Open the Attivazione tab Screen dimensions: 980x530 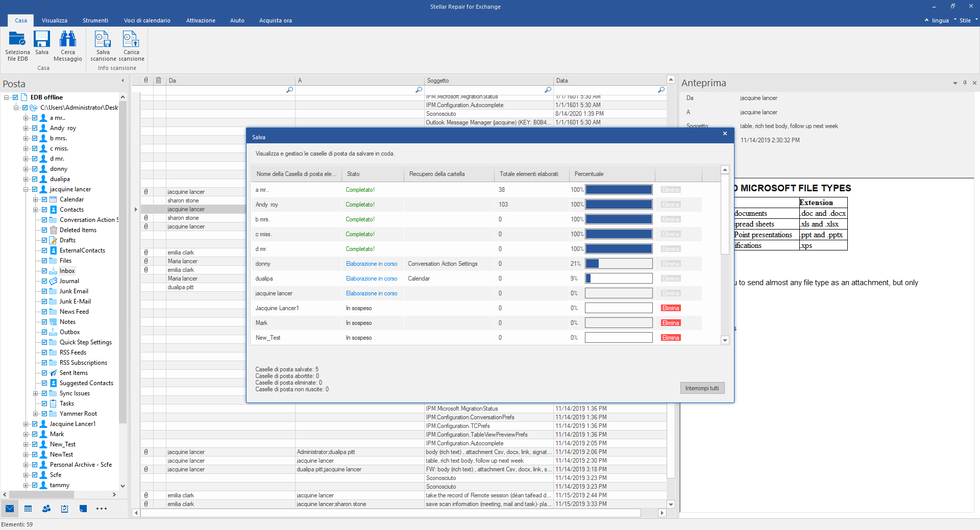201,20
